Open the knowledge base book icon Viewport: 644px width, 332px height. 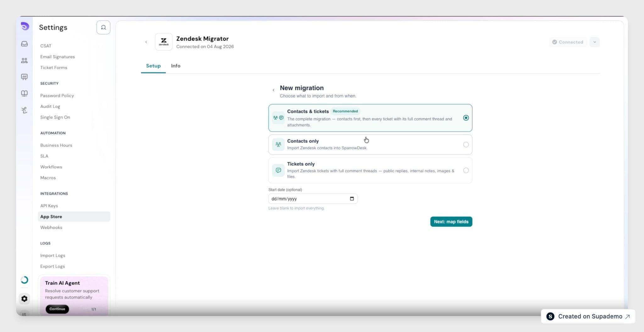click(25, 93)
